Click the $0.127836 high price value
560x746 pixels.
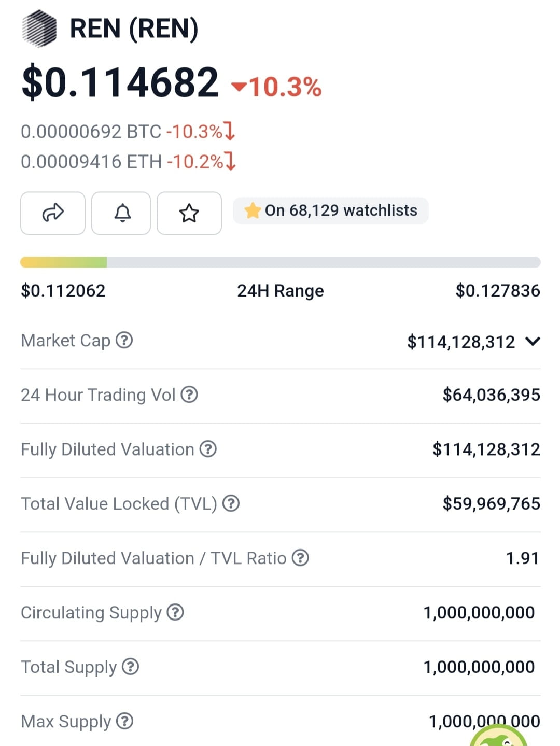pyautogui.click(x=497, y=290)
